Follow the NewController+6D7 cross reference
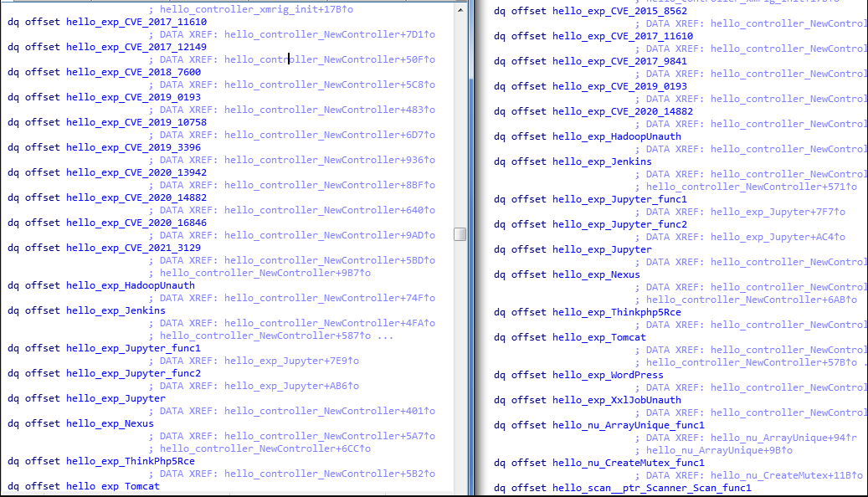 (x=330, y=135)
